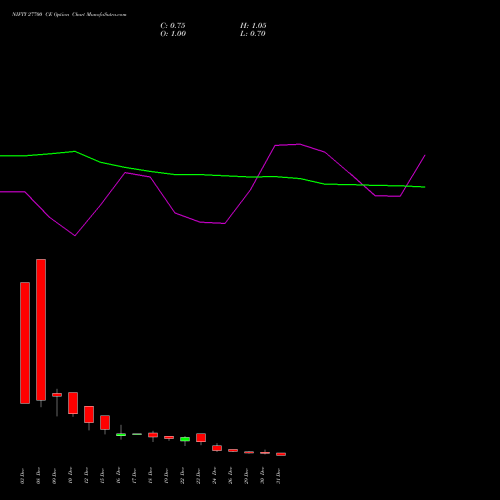Click the low value L: 0.70
Viewport: 500px width, 500px height.
click(253, 34)
